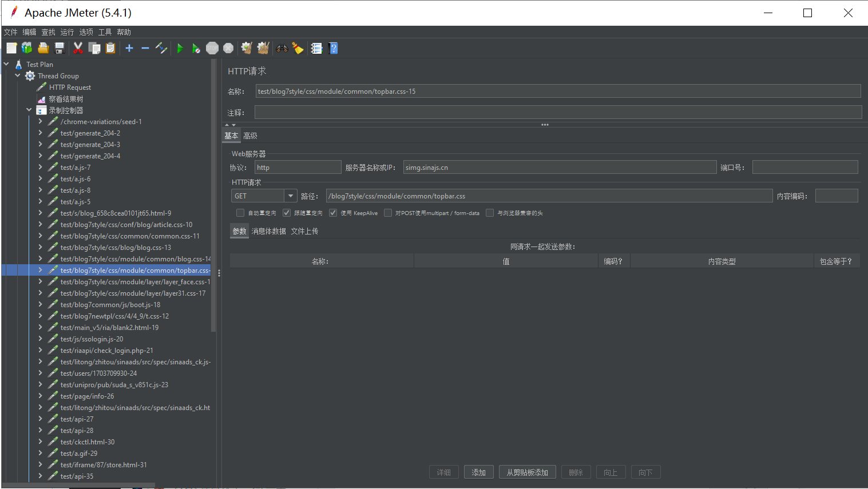Click the enable/disable Toggle icon
Image resolution: width=868 pixels, height=489 pixels.
click(x=161, y=48)
